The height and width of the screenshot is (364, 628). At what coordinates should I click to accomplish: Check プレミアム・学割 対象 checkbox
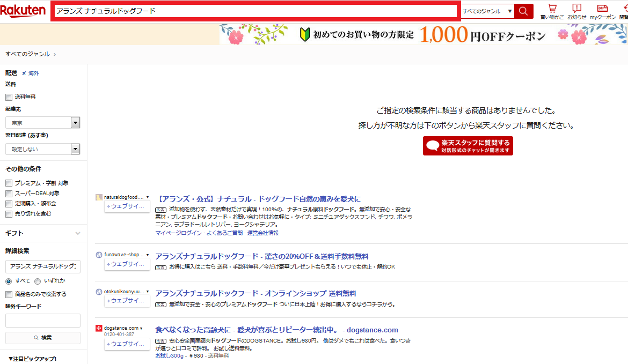click(x=9, y=183)
